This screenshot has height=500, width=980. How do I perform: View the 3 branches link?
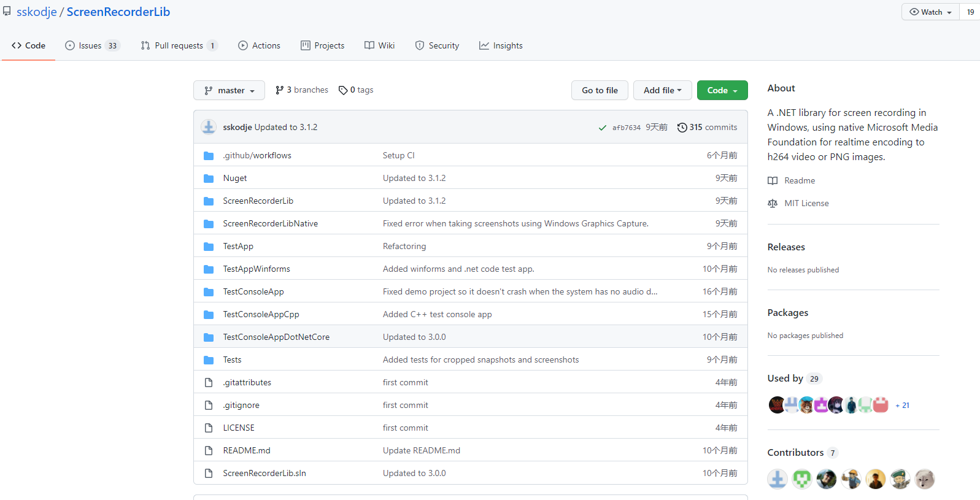[x=302, y=90]
